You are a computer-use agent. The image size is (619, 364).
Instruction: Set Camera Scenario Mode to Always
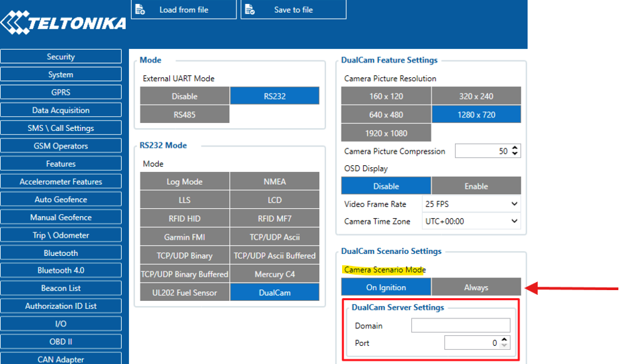476,287
